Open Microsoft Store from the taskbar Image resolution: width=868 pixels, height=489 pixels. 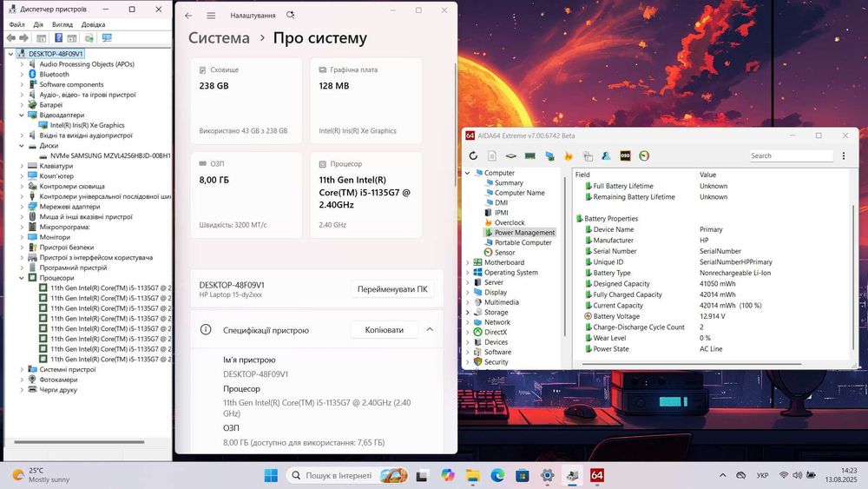[x=522, y=475]
